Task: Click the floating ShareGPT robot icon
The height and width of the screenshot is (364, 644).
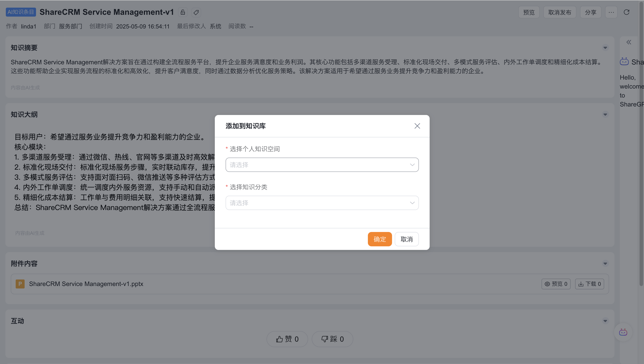Action: (623, 332)
